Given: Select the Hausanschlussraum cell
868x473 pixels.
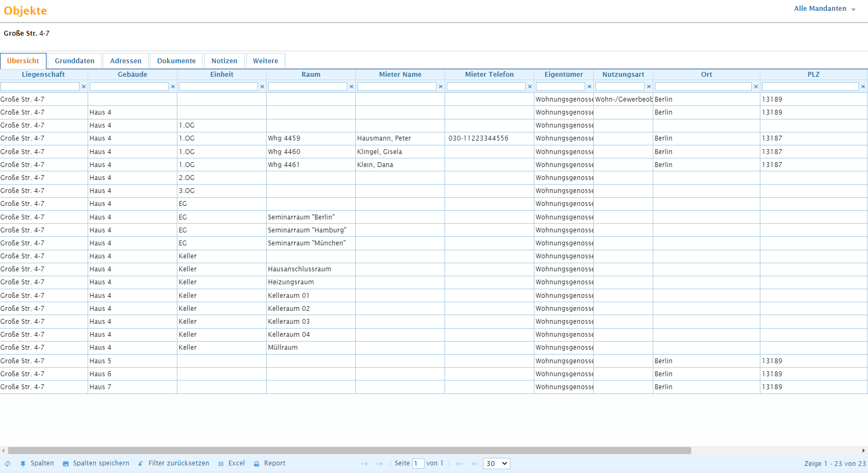Looking at the screenshot, I should point(311,269).
